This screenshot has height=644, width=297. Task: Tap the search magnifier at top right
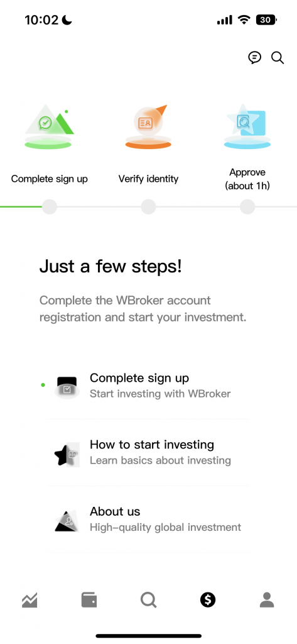coord(278,57)
